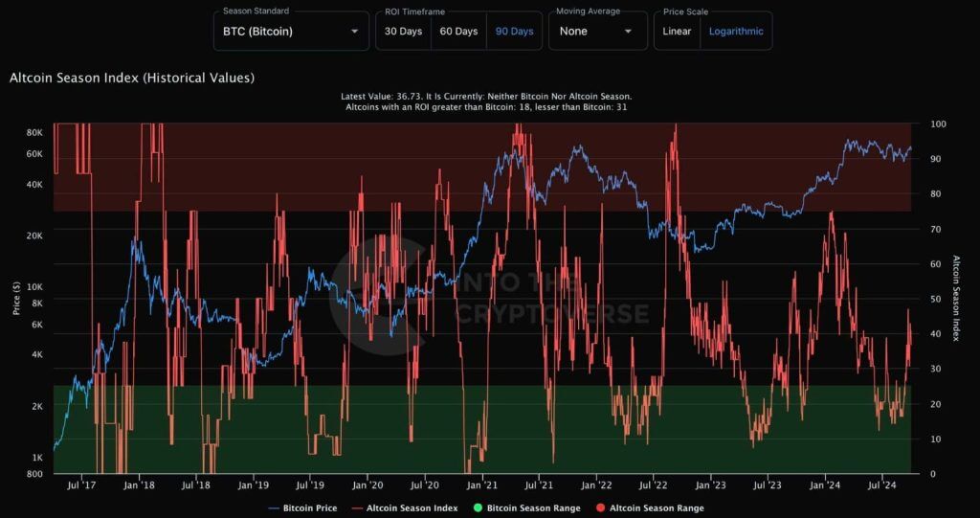Click the altcoins ROI greater than Bitcoin text
Screen dimensions: 980x518
(x=486, y=107)
